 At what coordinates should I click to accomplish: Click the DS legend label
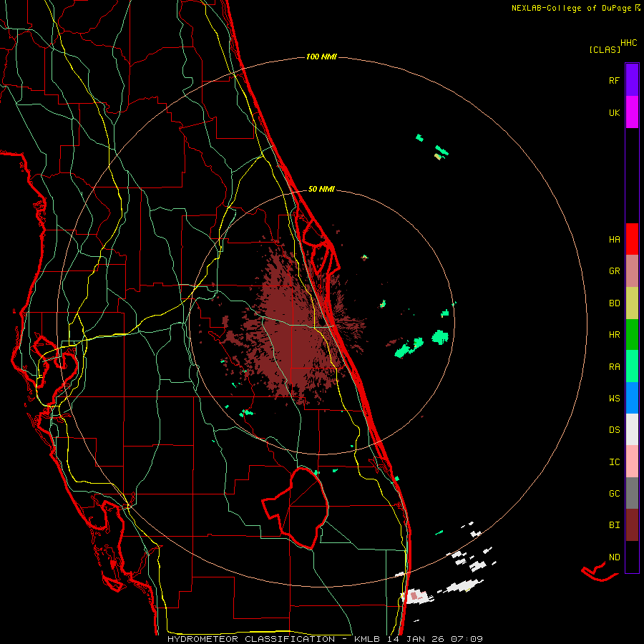click(614, 430)
